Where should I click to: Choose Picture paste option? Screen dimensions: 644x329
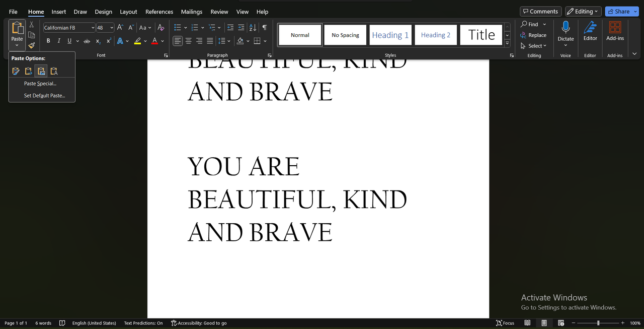pyautogui.click(x=41, y=71)
